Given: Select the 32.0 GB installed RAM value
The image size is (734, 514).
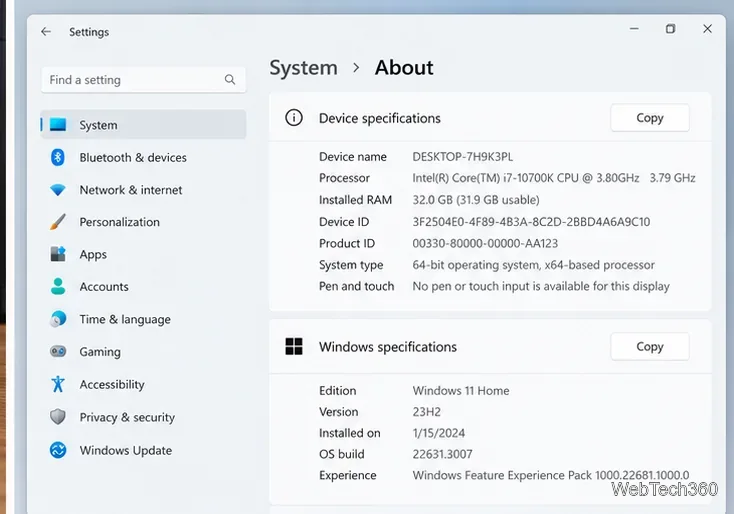Looking at the screenshot, I should [x=476, y=200].
